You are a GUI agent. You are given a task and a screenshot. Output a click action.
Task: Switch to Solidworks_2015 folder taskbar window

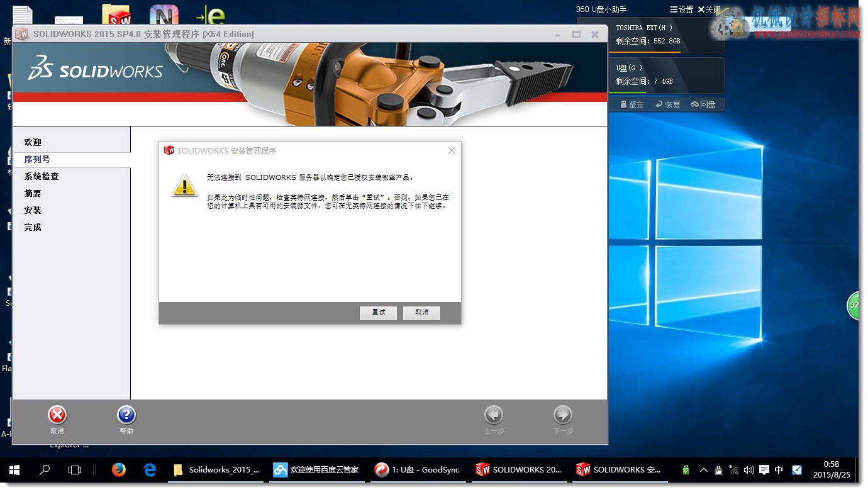coord(216,470)
